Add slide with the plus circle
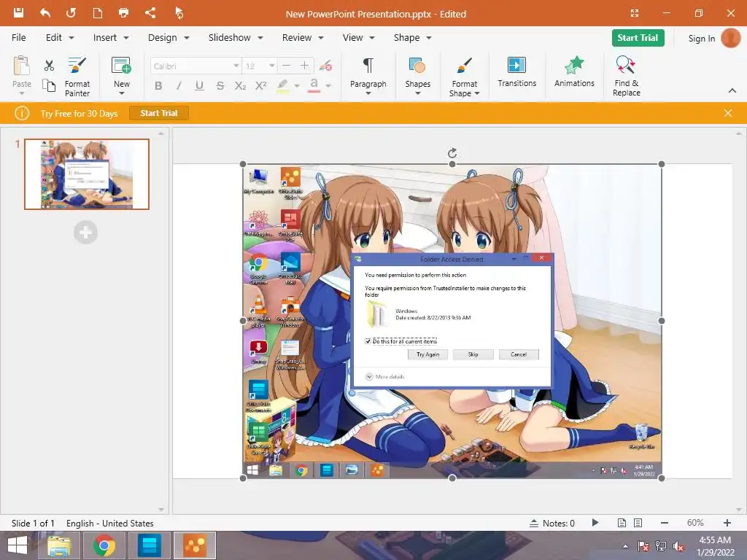 [86, 233]
